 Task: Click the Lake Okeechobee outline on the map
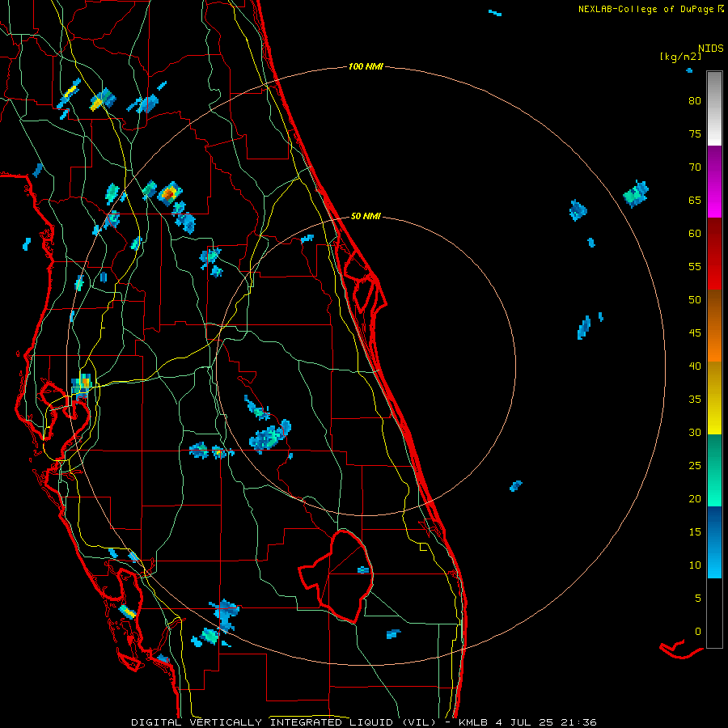(336, 575)
